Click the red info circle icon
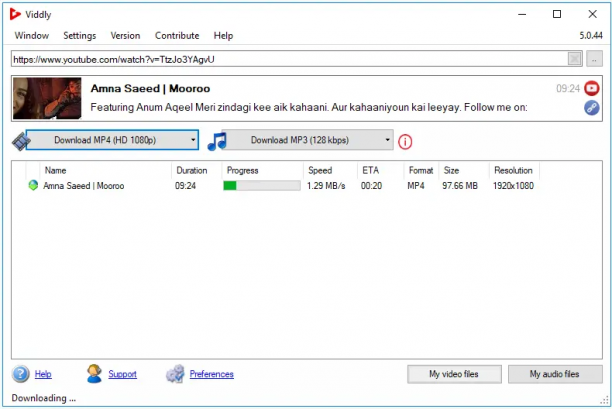 [x=405, y=142]
